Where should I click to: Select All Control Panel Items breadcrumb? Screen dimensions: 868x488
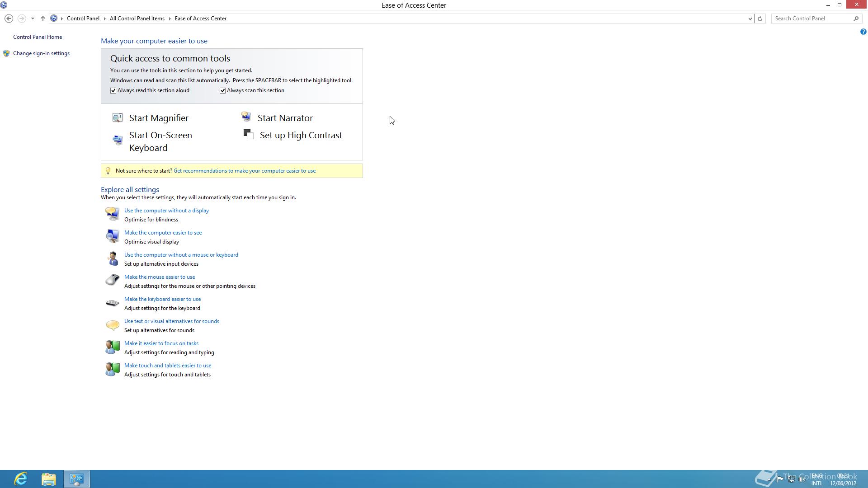(x=137, y=19)
